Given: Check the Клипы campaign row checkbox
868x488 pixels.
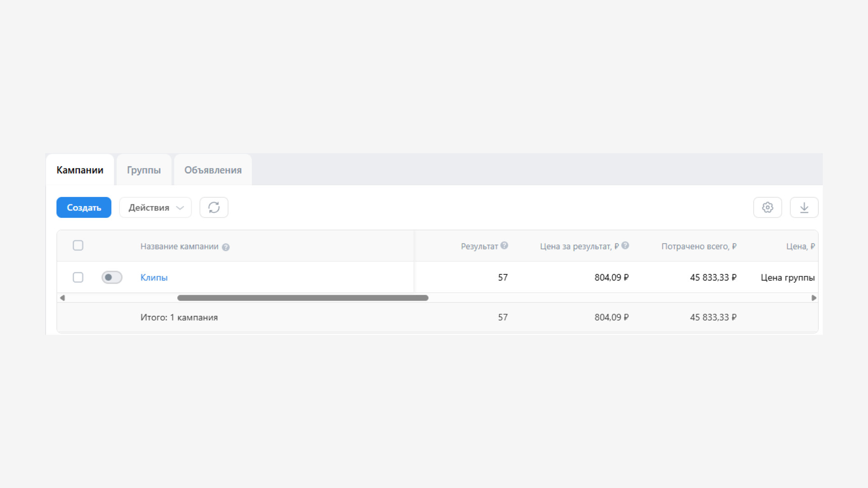Looking at the screenshot, I should [78, 277].
